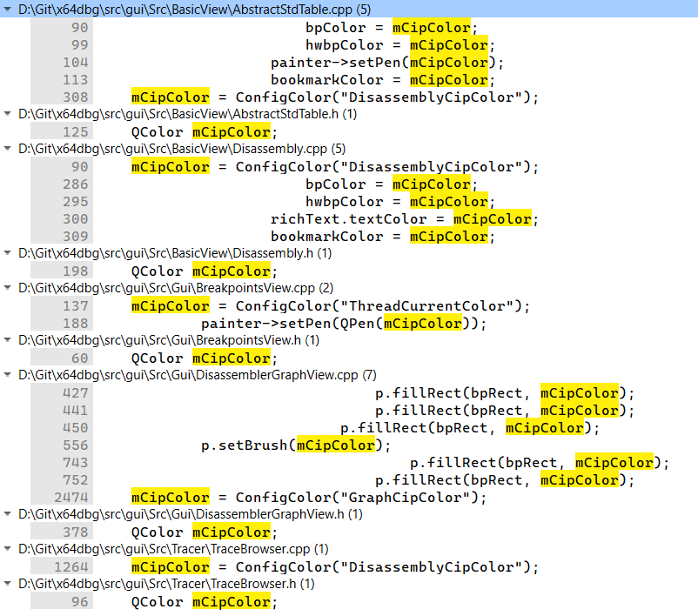Collapse the DisassemblerGraphView.h results group
This screenshot has height=616, width=698.
click(7, 514)
